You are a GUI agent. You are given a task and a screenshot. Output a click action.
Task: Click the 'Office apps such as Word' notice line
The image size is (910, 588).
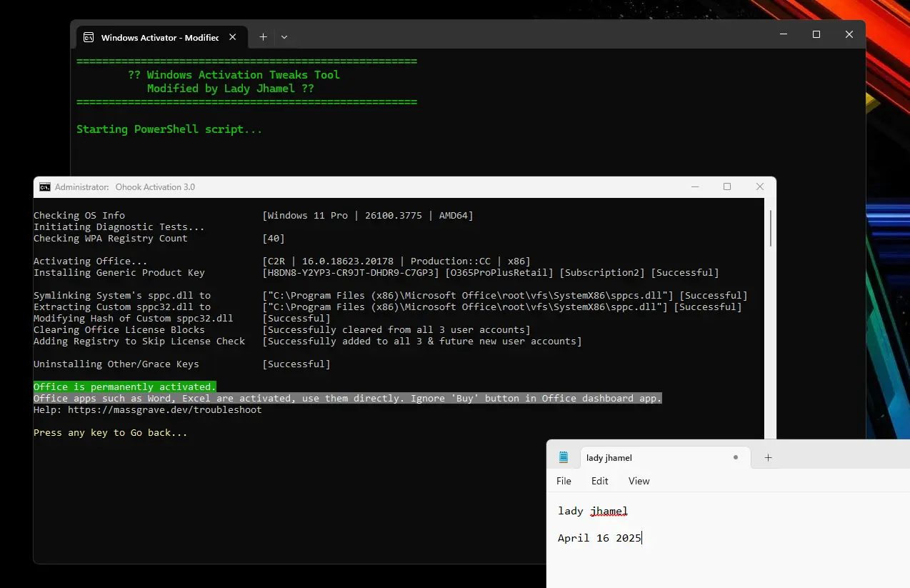(x=348, y=399)
